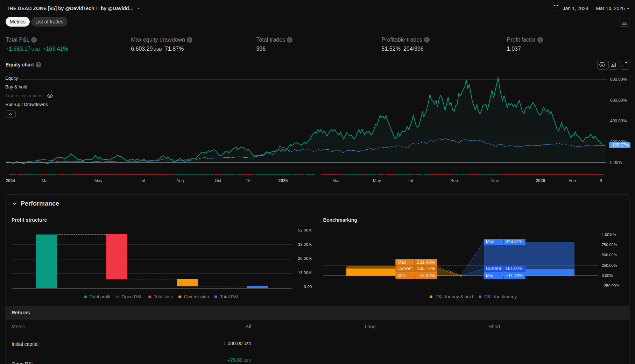This screenshot has width=635, height=364.
Task: Toggle the Run-up / Drawdowns series
Action: (x=26, y=105)
